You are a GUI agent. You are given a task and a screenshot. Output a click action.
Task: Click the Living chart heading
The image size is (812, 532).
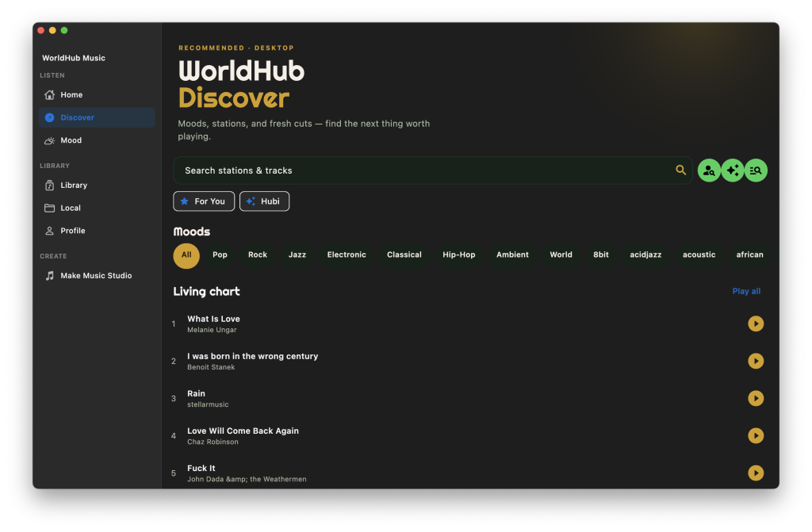(x=206, y=292)
